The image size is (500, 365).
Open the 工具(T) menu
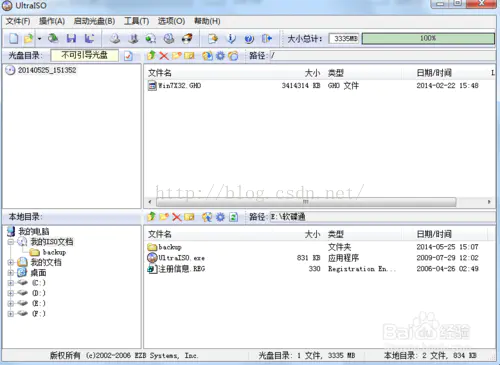137,21
